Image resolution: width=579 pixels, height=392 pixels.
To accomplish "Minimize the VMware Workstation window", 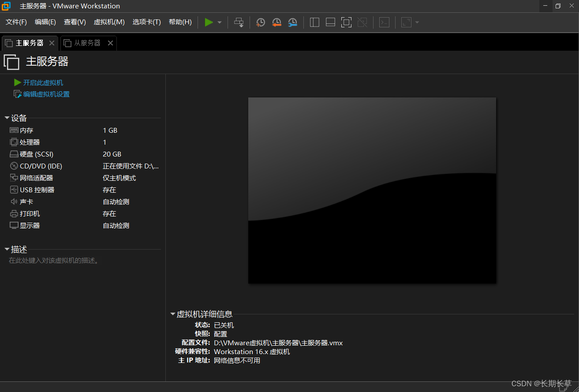I will click(x=546, y=6).
